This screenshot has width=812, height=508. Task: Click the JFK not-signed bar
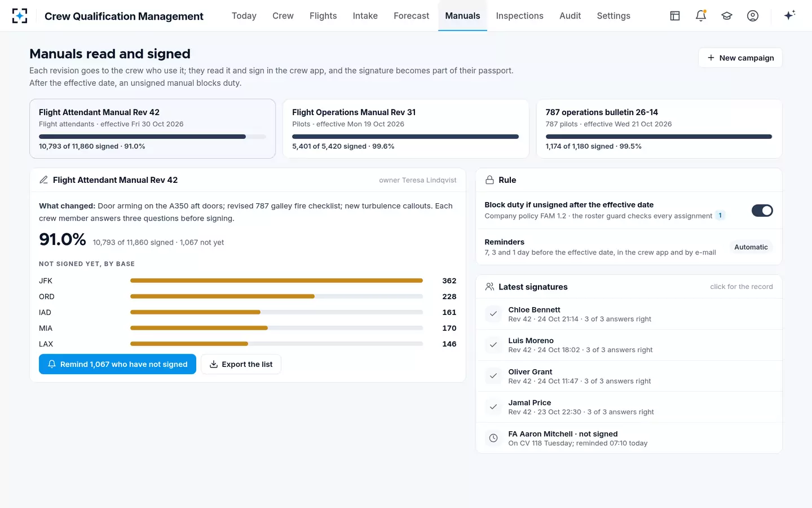(276, 281)
